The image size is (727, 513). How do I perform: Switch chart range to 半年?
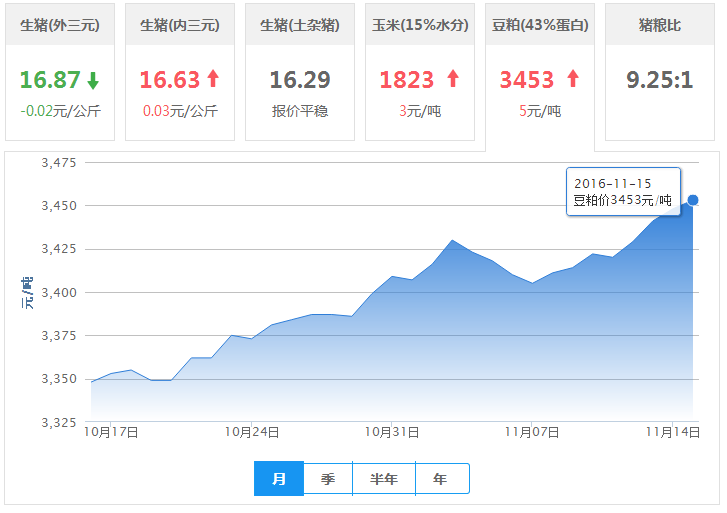tap(384, 479)
